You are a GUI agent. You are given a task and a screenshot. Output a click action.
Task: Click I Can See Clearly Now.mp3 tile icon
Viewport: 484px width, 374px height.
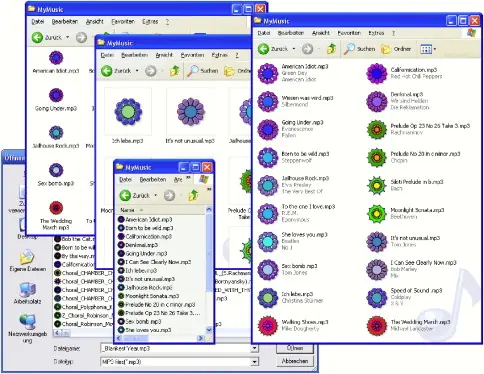tap(377, 269)
